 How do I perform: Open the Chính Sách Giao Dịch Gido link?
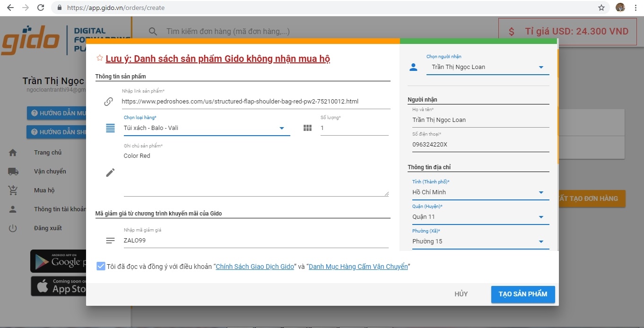[255, 267]
